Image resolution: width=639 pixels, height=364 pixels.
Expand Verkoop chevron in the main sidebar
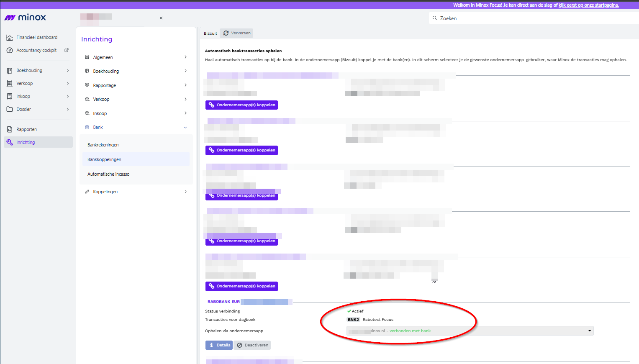point(68,84)
